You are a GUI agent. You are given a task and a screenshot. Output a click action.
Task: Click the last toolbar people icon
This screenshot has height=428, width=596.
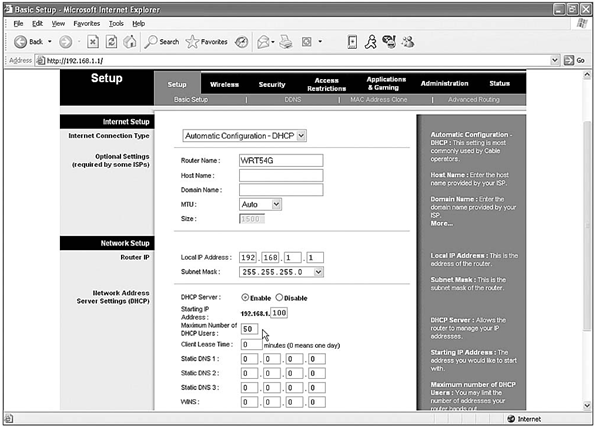tap(408, 42)
